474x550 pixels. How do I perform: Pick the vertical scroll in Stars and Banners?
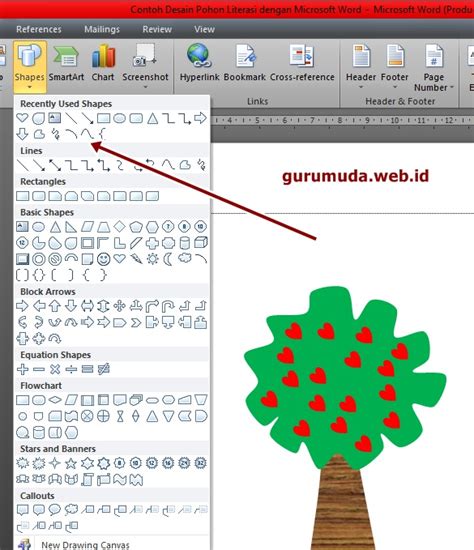click(87, 479)
